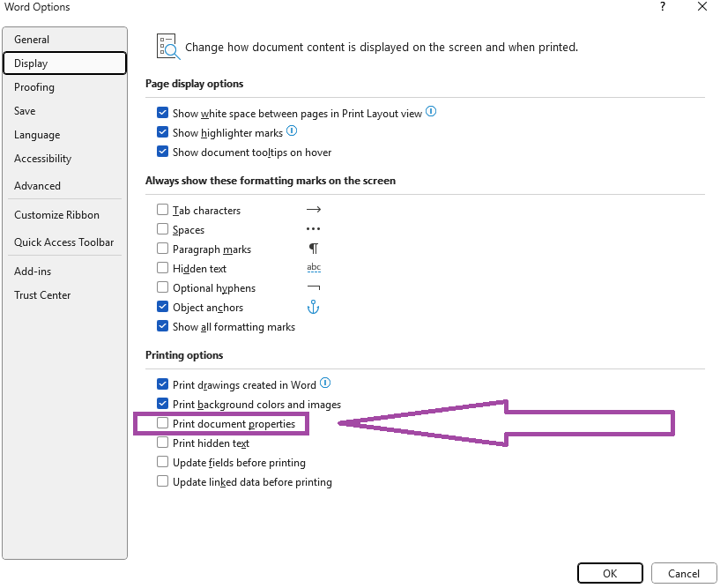Uncheck Object anchors checkbox
This screenshot has width=720, height=588.
point(162,307)
